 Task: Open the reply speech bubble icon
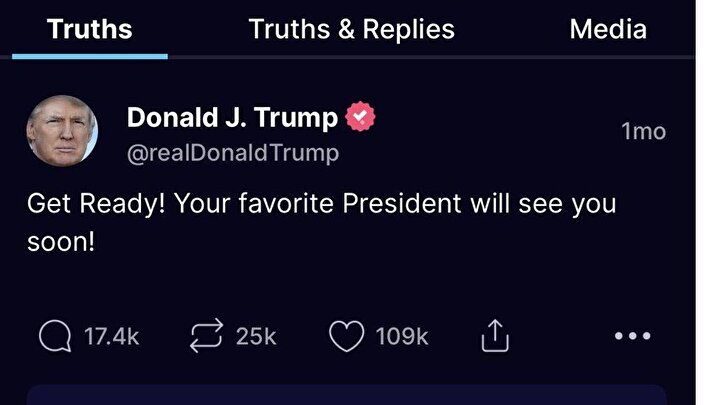[x=56, y=338]
